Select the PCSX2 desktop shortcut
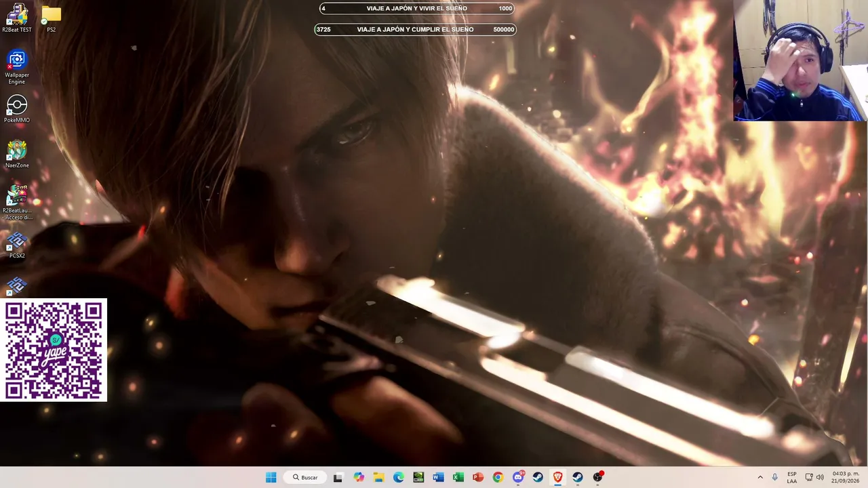Screen dimensions: 868x488 click(x=17, y=245)
